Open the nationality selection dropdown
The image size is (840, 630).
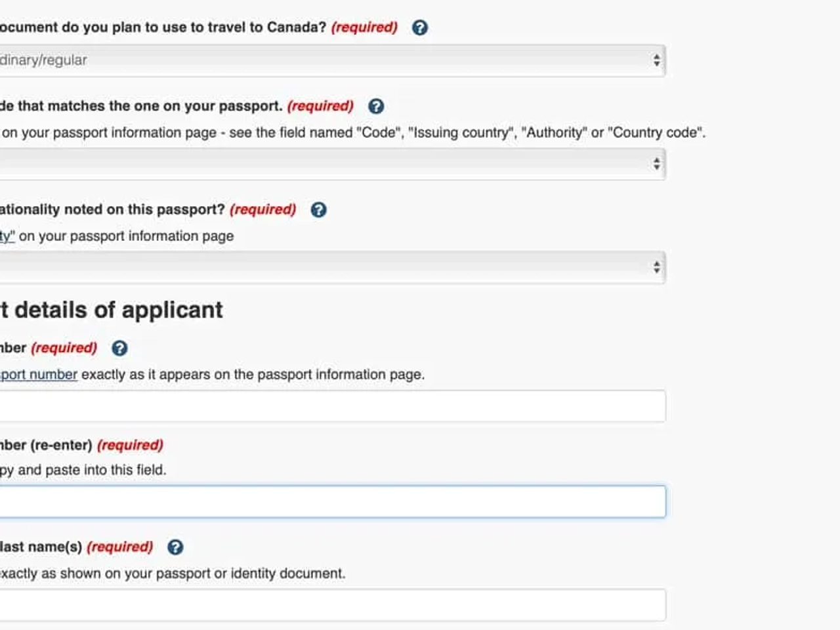(331, 268)
